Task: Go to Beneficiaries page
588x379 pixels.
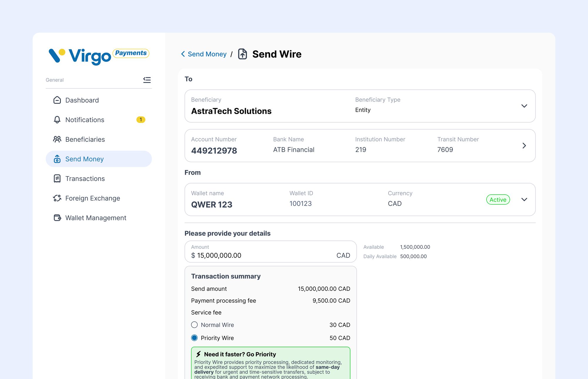Action: [99, 139]
